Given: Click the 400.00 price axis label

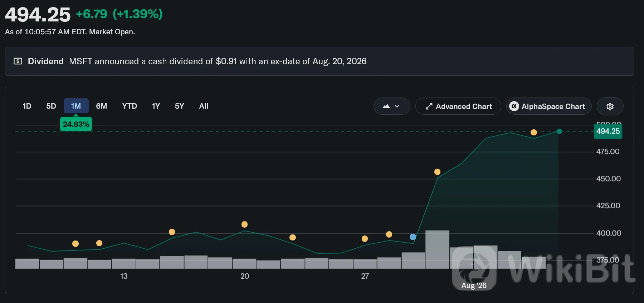Looking at the screenshot, I should click(x=609, y=233).
